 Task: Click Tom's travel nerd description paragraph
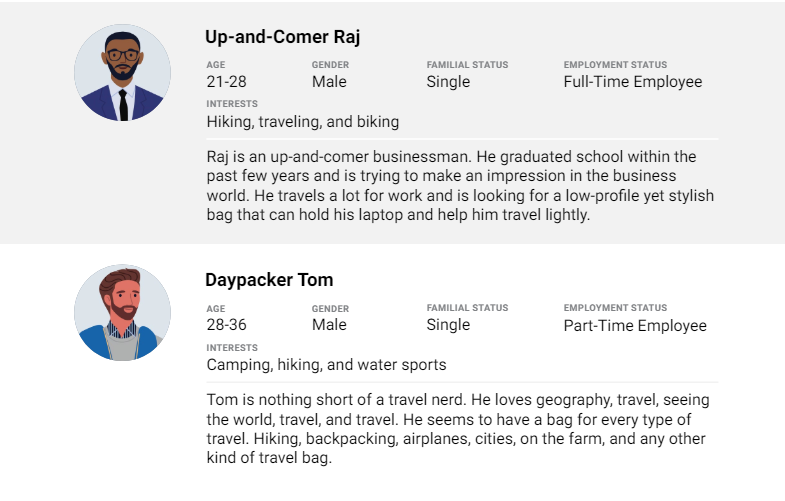458,429
